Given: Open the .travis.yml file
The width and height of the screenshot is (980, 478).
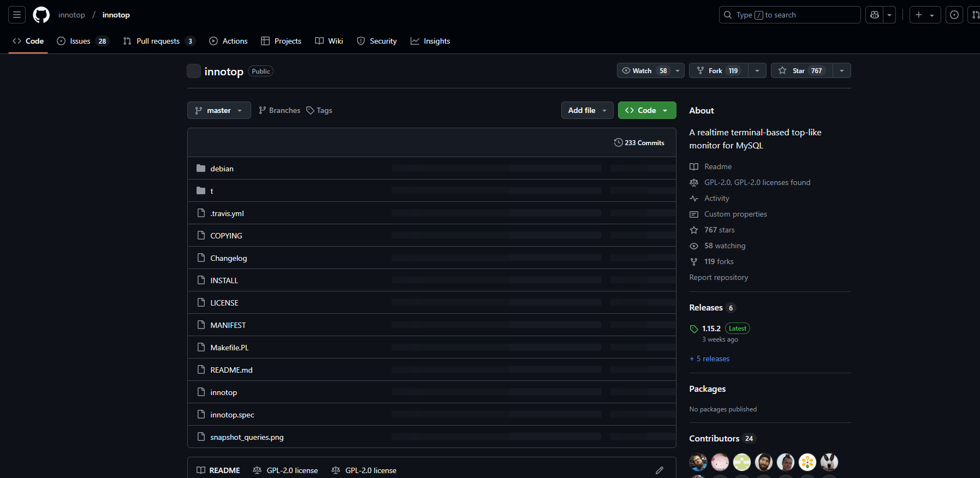Looking at the screenshot, I should 227,213.
